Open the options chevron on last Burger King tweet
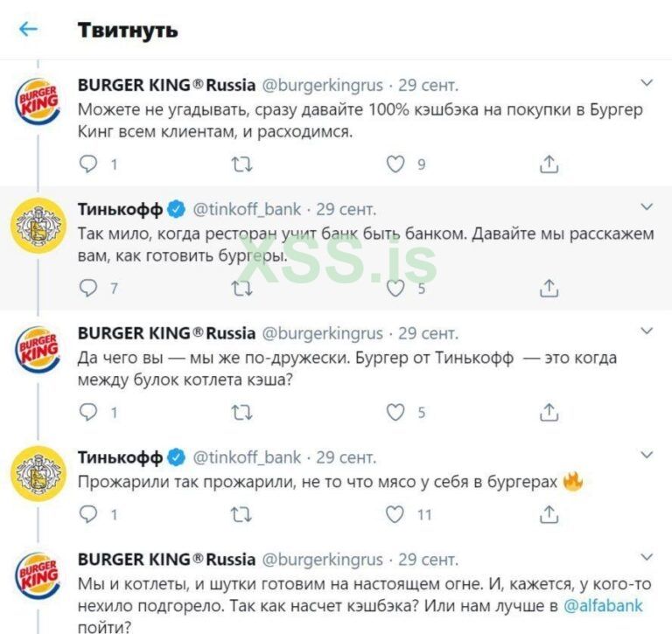Image resolution: width=672 pixels, height=634 pixels. tap(647, 558)
